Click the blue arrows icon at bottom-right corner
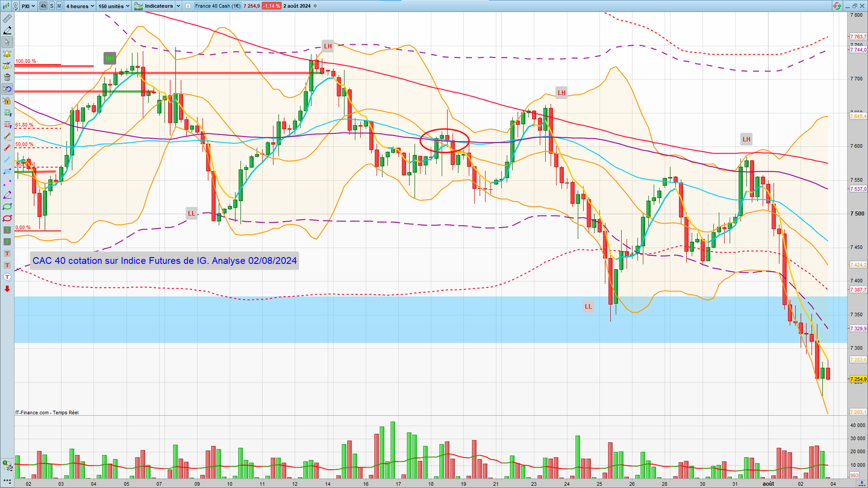The width and height of the screenshot is (868, 488). tap(861, 483)
